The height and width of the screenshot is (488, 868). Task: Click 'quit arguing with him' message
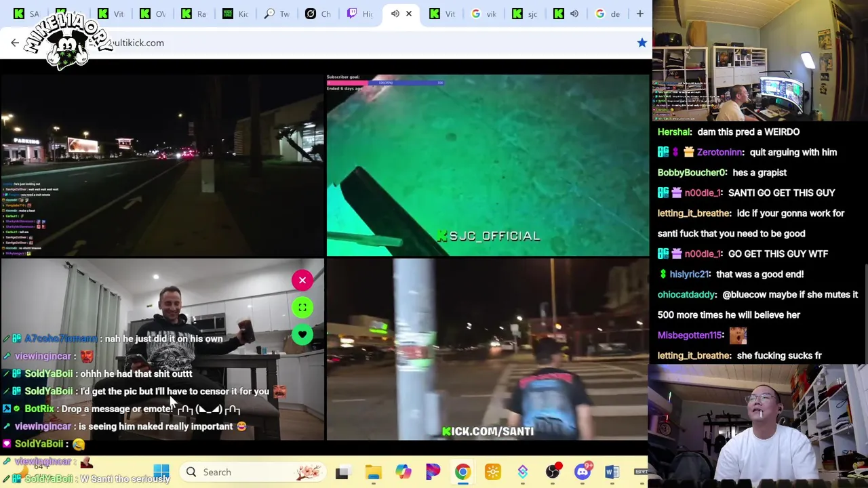coord(793,152)
